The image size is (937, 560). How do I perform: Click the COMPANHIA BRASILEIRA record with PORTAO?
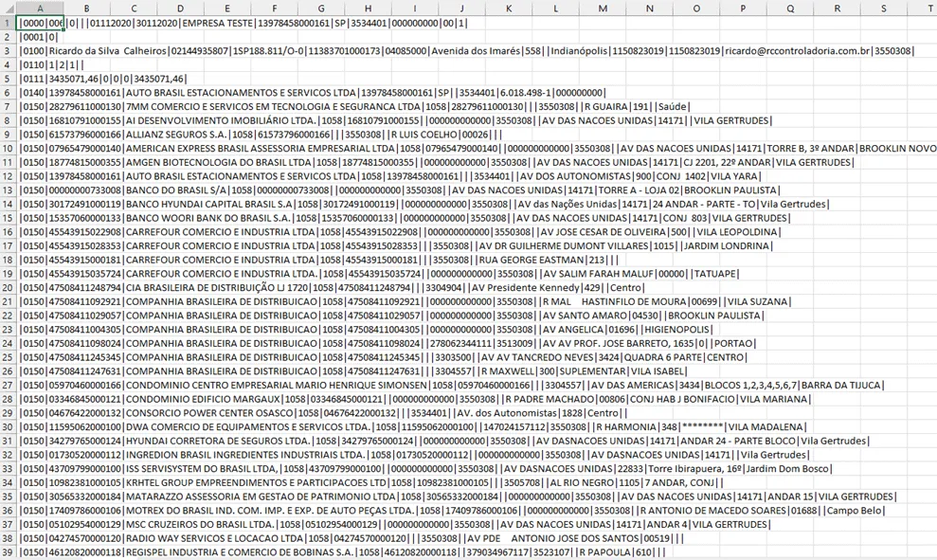[x=388, y=344]
